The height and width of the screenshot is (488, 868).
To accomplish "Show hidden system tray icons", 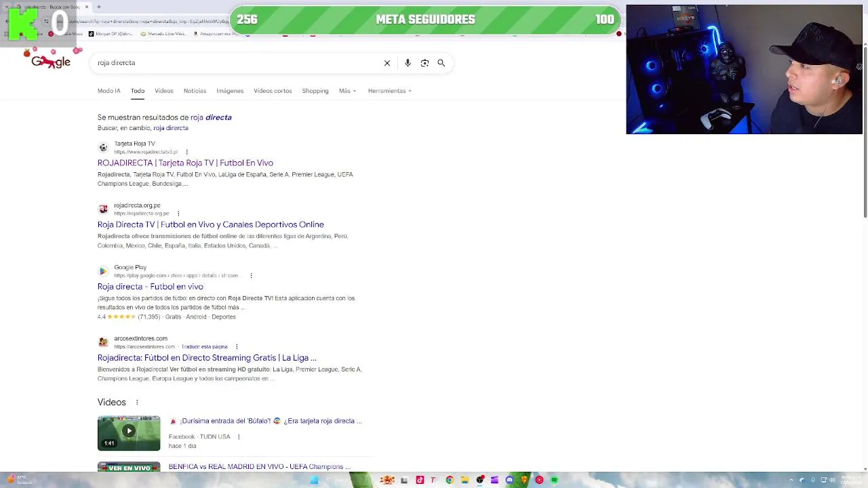I will click(x=791, y=480).
